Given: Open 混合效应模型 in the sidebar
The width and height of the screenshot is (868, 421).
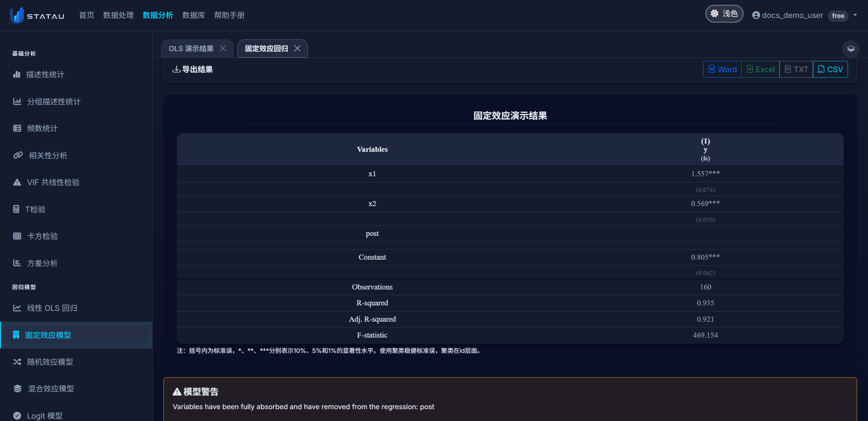Looking at the screenshot, I should (x=76, y=389).
